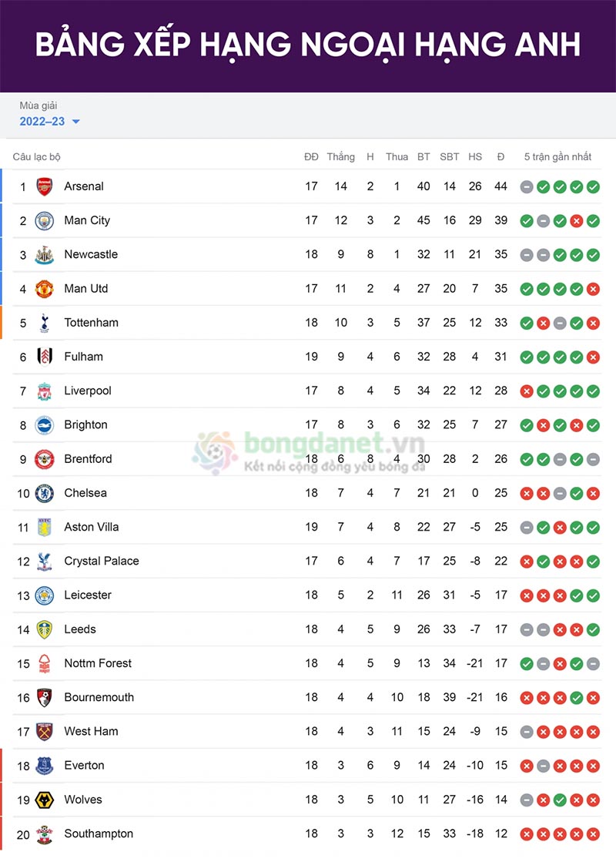Click the Mùa giải season selector label
The height and width of the screenshot is (862, 616).
38,106
